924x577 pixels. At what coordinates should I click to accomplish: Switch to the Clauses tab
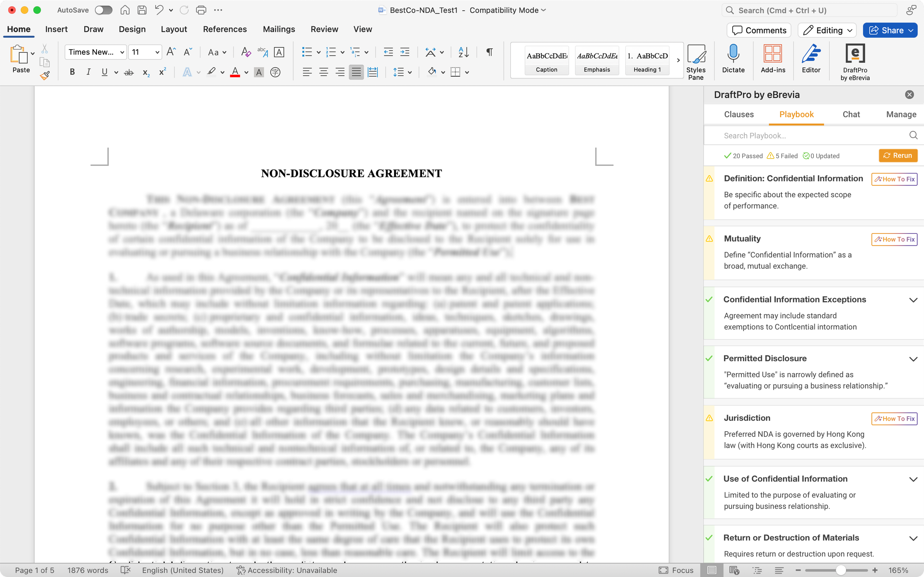point(739,114)
